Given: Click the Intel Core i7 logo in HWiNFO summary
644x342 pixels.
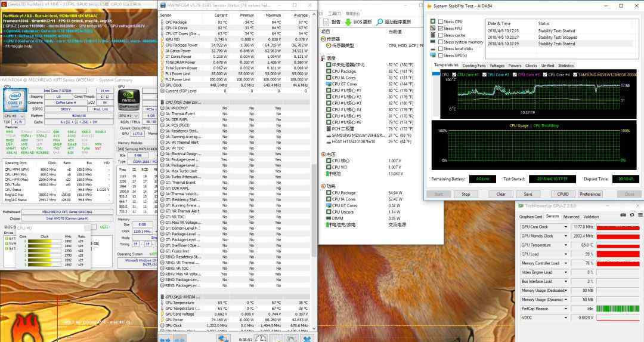Looking at the screenshot, I should pos(15,100).
